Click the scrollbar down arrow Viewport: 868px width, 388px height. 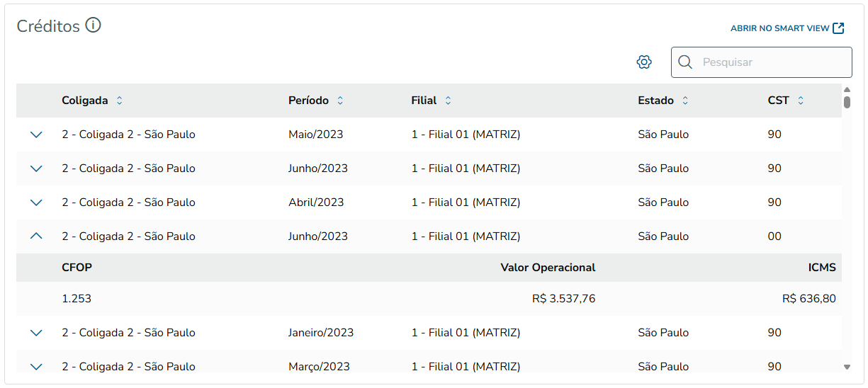pyautogui.click(x=847, y=367)
